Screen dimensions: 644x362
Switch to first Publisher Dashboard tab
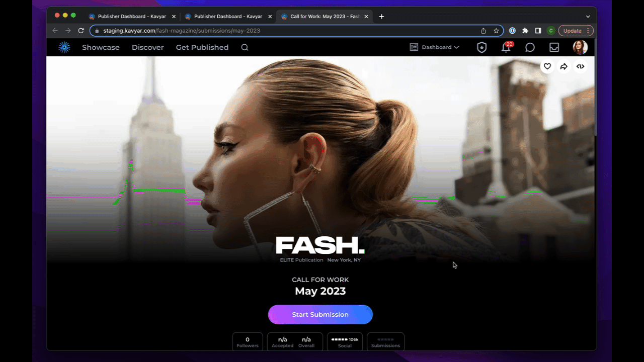click(x=132, y=17)
